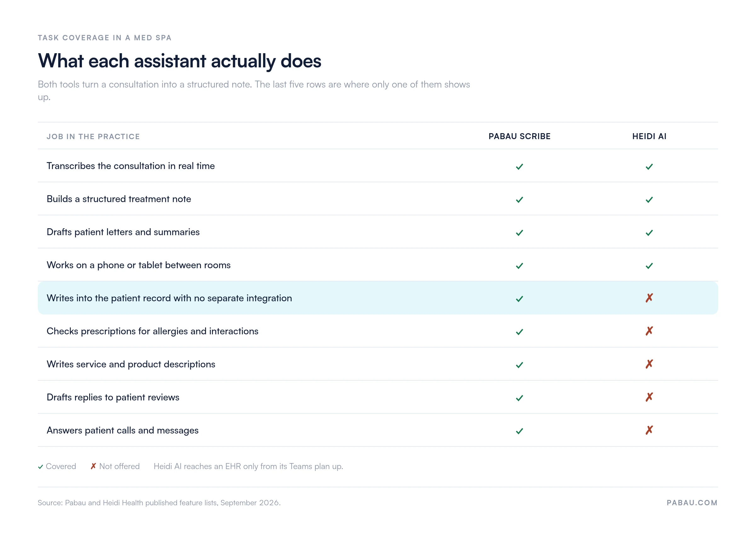756x544 pixels.
Task: Click Heidi AI red cross for patient record row
Action: coord(649,298)
